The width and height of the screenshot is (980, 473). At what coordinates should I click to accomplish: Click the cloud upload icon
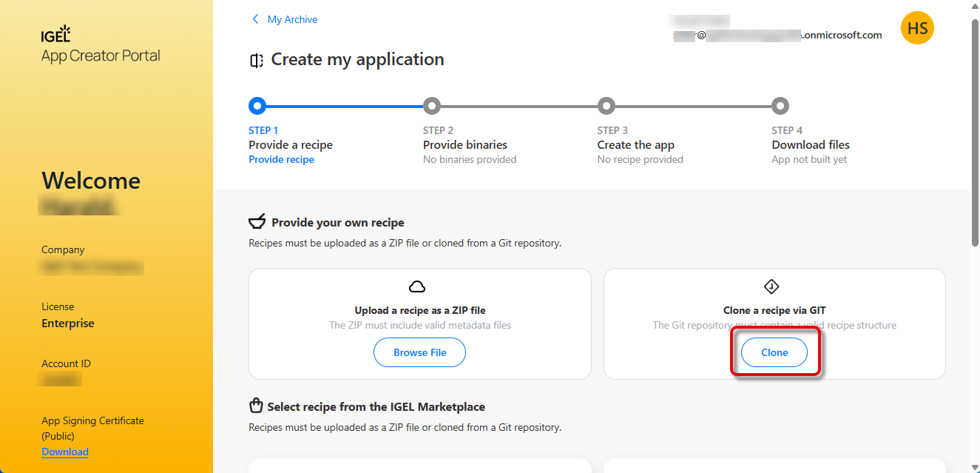417,286
